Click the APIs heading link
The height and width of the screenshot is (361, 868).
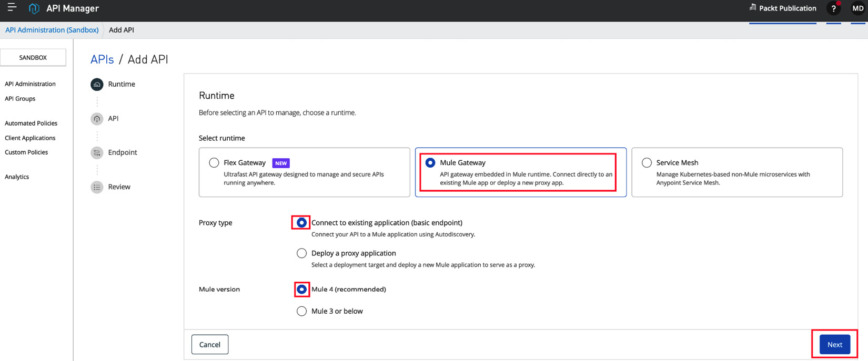pyautogui.click(x=102, y=59)
